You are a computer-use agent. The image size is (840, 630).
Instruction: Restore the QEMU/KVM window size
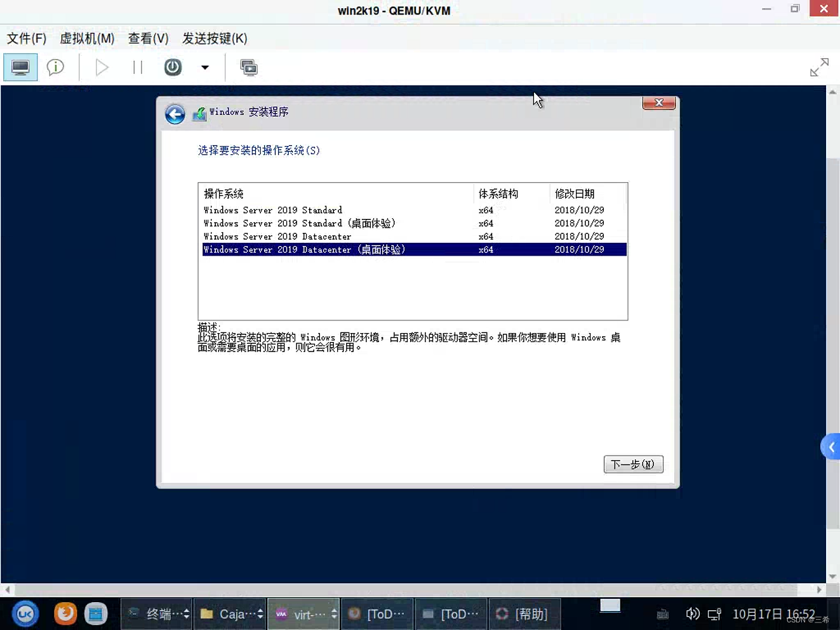click(795, 9)
